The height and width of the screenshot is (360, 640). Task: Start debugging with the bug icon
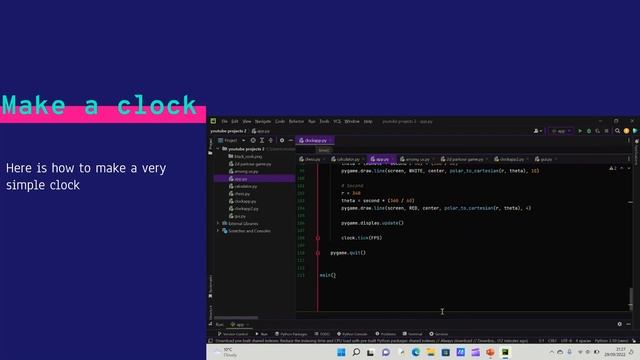(x=589, y=131)
